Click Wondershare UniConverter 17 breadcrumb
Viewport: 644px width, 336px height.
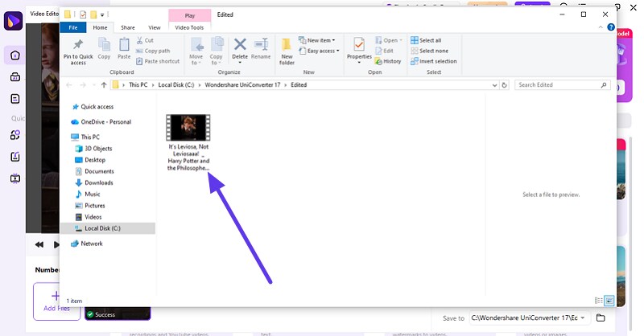pos(242,85)
